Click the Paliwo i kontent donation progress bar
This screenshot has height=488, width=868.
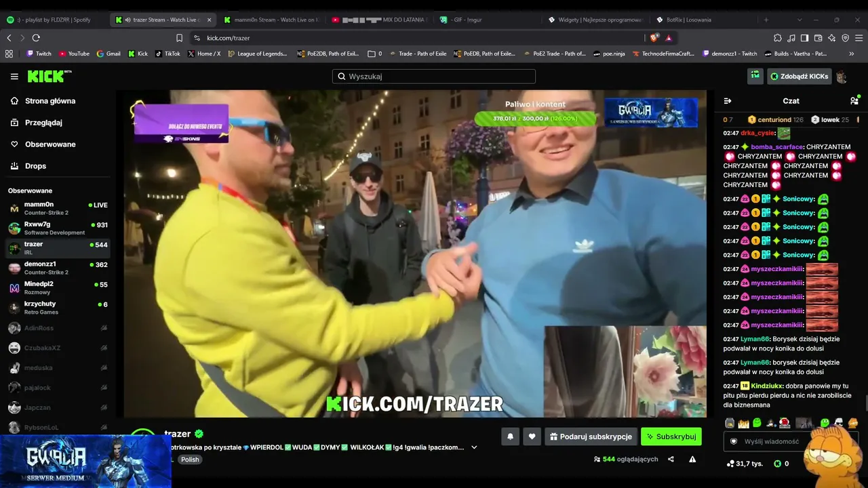tap(535, 119)
